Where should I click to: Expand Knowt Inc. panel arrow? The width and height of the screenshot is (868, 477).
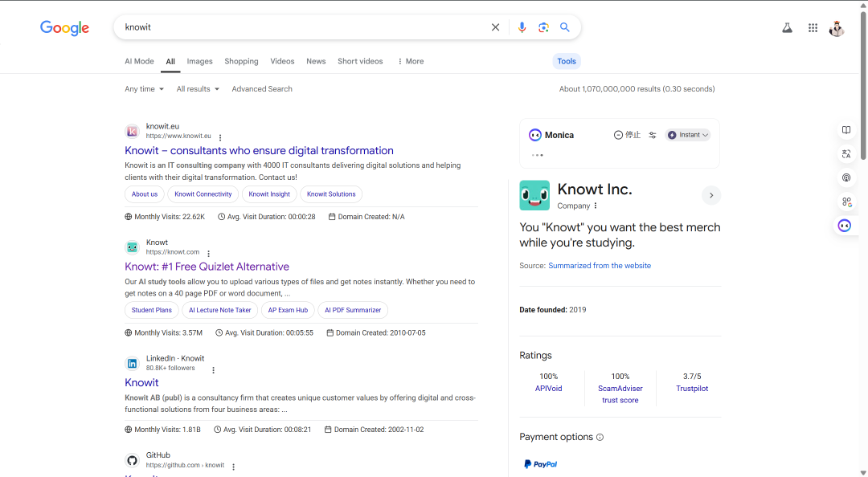pyautogui.click(x=711, y=195)
